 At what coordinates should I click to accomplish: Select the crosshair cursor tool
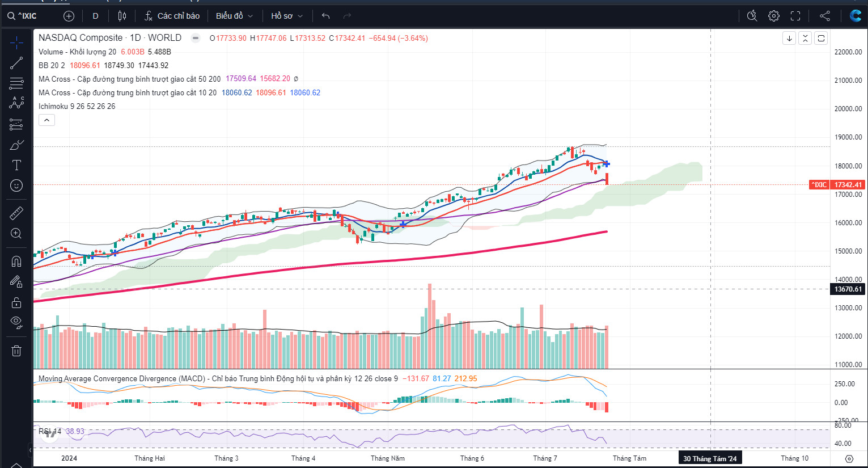(x=16, y=43)
